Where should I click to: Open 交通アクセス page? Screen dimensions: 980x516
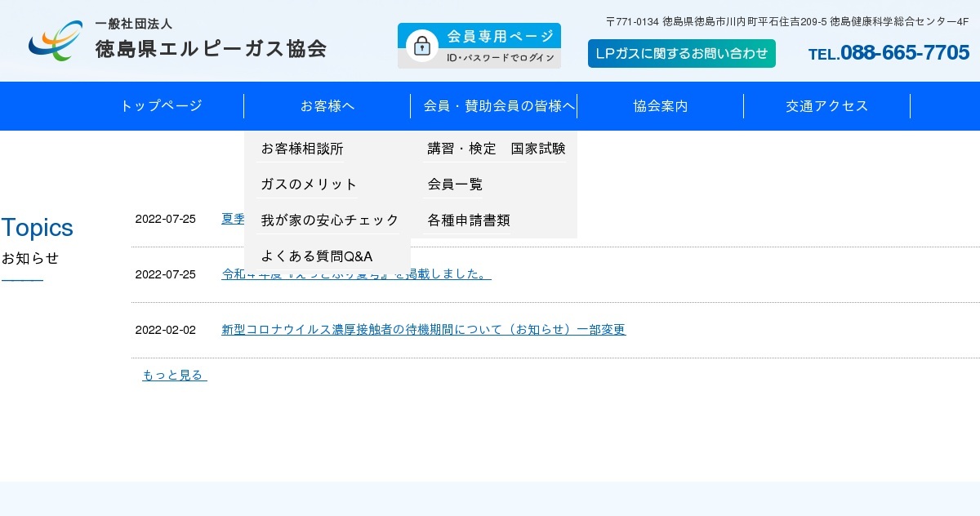click(x=826, y=105)
